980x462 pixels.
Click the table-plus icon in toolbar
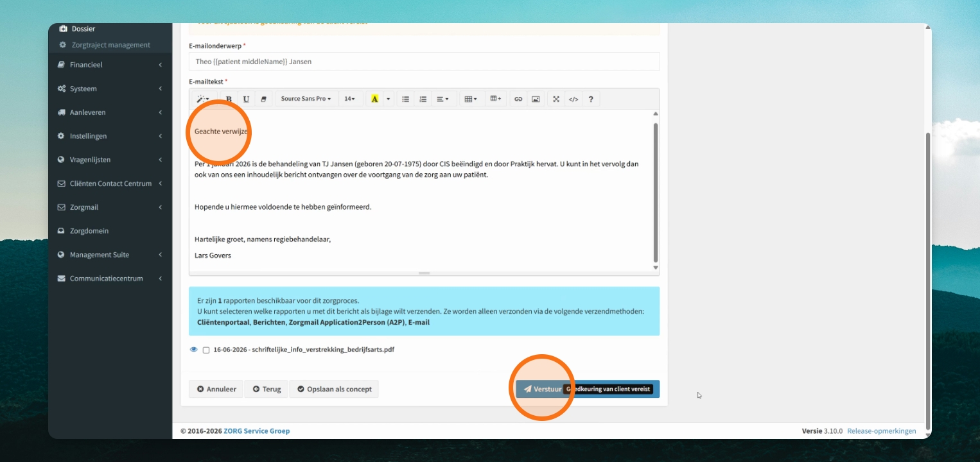tap(495, 99)
